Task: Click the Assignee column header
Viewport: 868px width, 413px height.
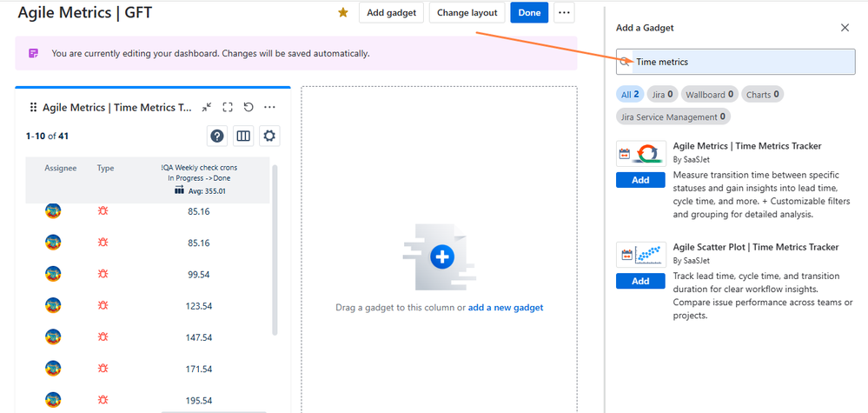Action: pos(61,168)
